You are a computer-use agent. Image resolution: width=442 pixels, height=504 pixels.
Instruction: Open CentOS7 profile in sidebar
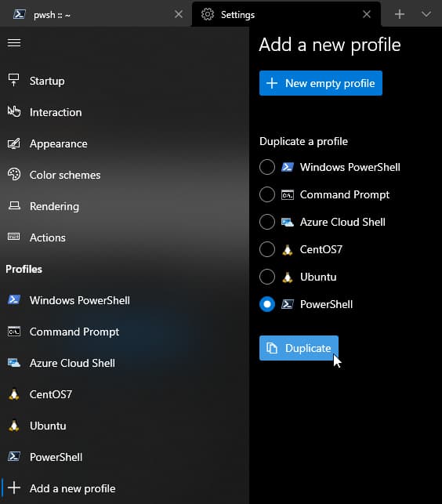coord(125,394)
